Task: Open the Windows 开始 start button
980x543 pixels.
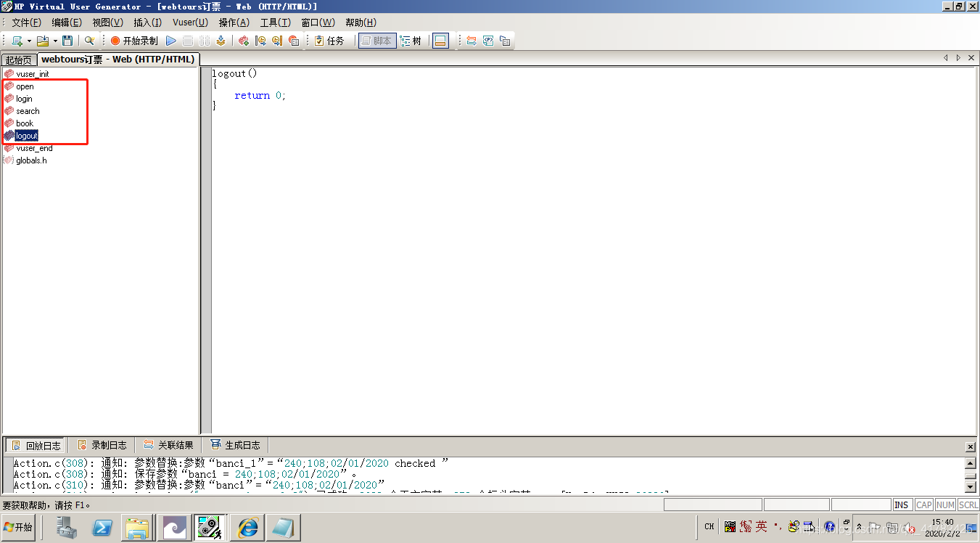Action: click(18, 527)
